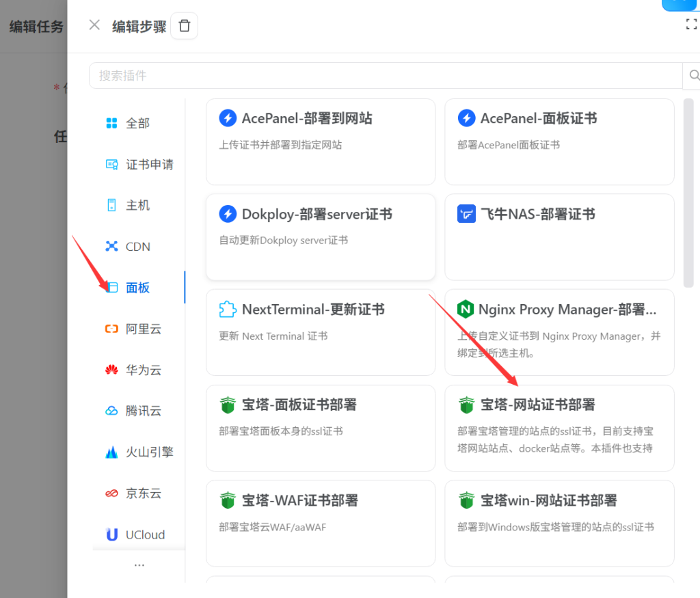This screenshot has width=700, height=598.
Task: Close the edit step panel
Action: (94, 25)
